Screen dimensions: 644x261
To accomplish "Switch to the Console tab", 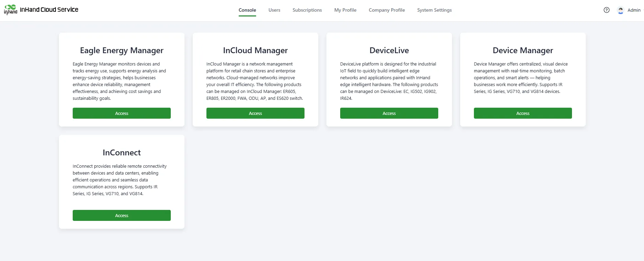I will [247, 10].
